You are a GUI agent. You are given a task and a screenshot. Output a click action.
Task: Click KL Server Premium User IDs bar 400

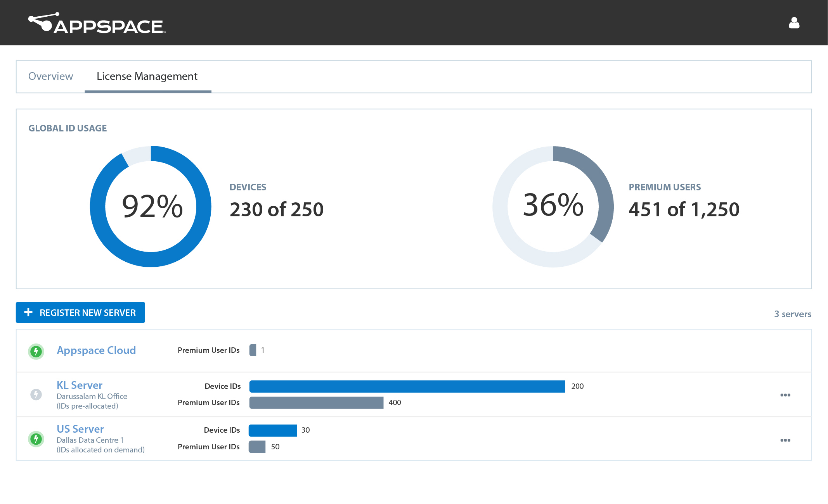(x=316, y=402)
